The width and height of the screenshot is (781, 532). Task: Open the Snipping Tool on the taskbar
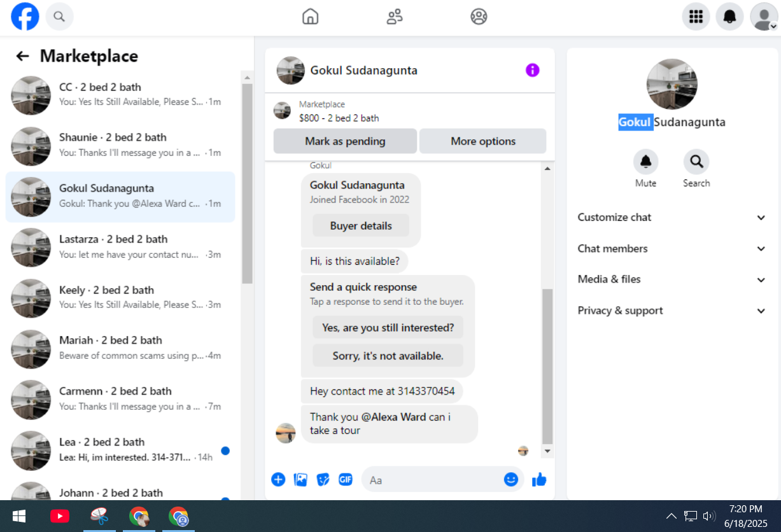tap(99, 516)
